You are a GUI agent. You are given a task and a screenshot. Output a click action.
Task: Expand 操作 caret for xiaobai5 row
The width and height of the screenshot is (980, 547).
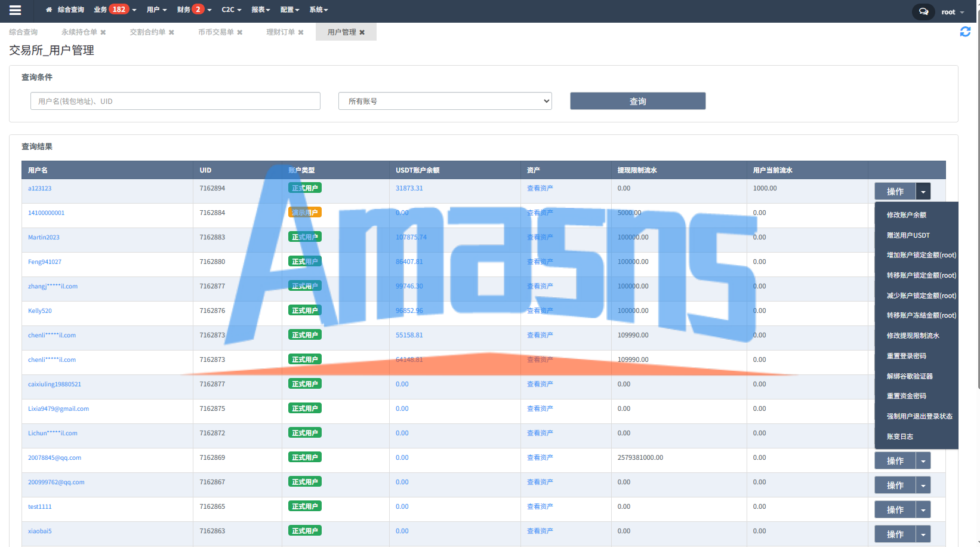point(923,534)
